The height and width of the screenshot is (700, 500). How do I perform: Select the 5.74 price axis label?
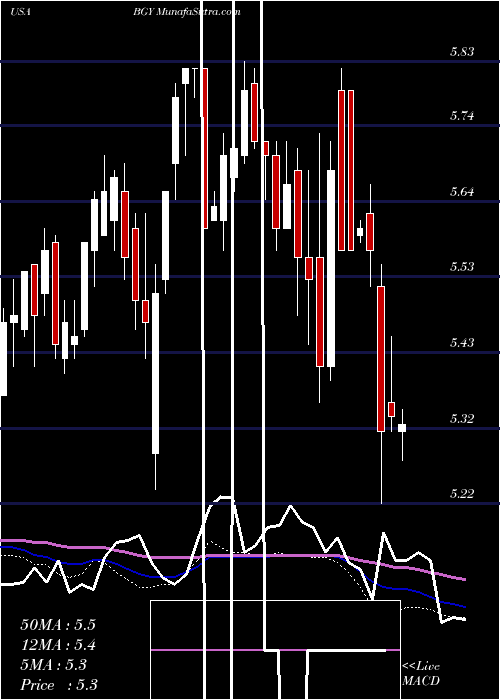click(x=462, y=116)
